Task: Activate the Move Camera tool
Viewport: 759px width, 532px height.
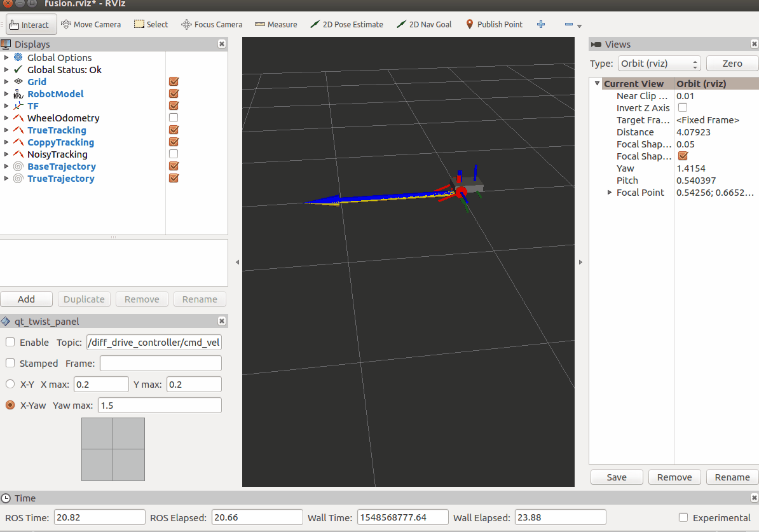Action: (x=91, y=24)
